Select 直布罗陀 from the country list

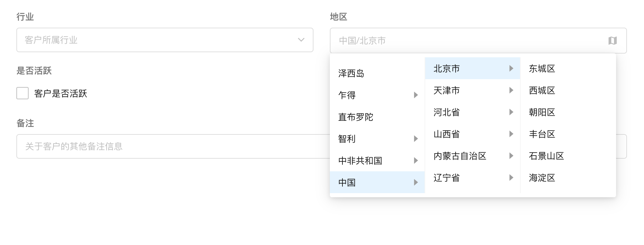point(356,117)
